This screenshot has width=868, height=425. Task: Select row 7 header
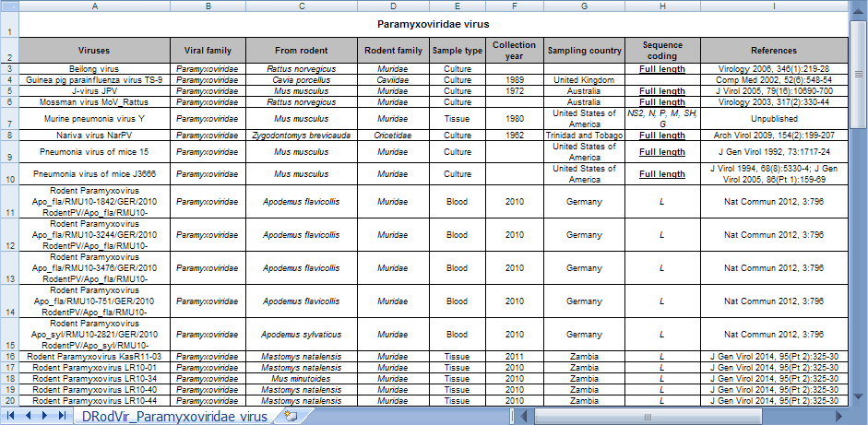(x=9, y=118)
